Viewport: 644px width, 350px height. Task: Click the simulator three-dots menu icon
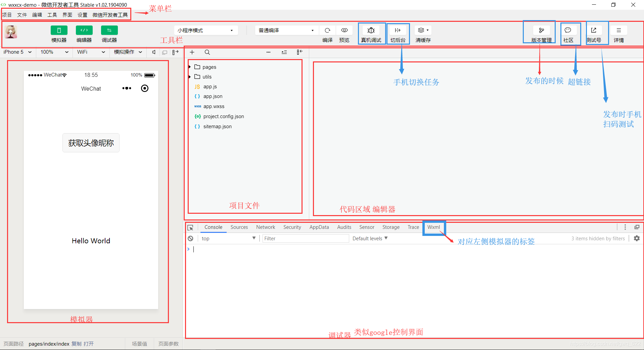coord(127,88)
